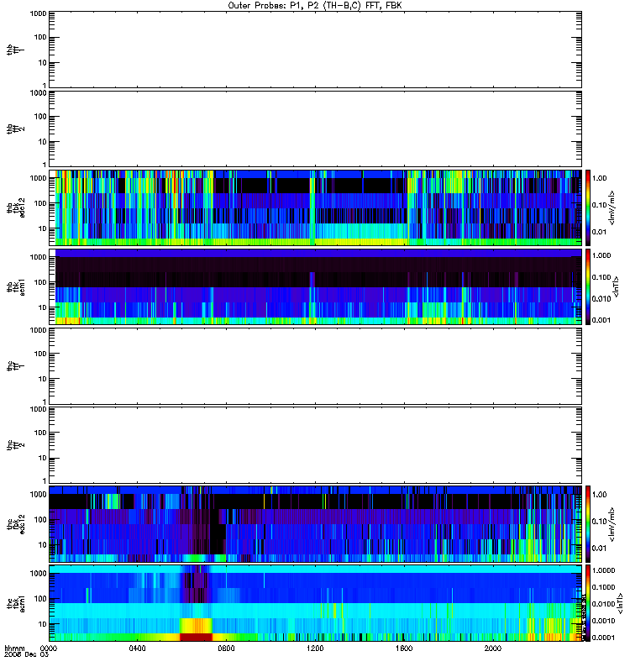Click the thc fbk edc12 spectrogram panel

(x=315, y=523)
